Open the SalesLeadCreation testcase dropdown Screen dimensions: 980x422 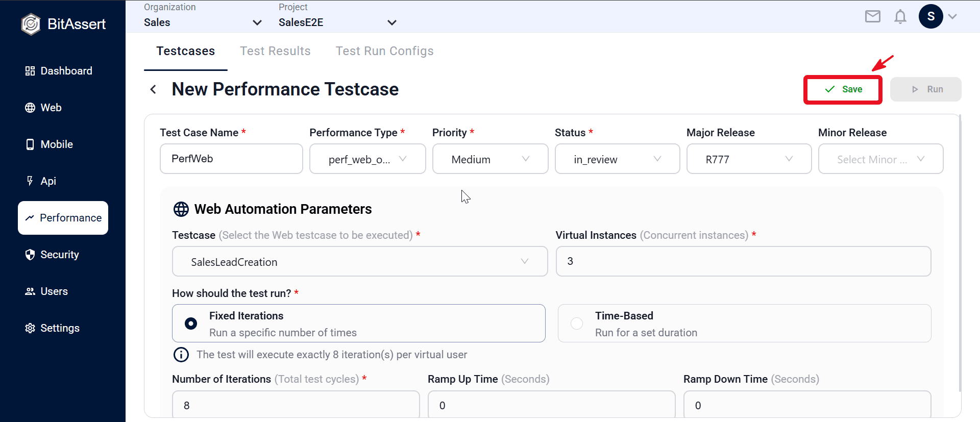coord(360,262)
